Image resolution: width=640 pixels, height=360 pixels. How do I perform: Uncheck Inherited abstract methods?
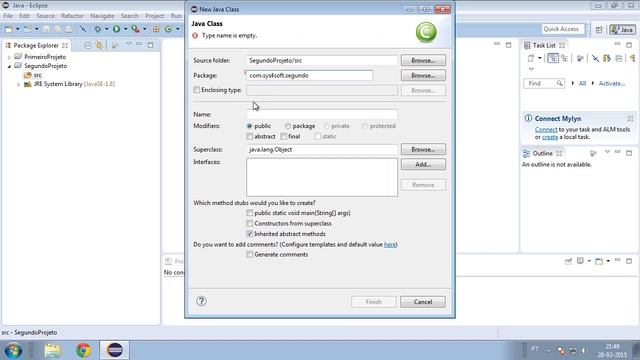click(x=250, y=234)
